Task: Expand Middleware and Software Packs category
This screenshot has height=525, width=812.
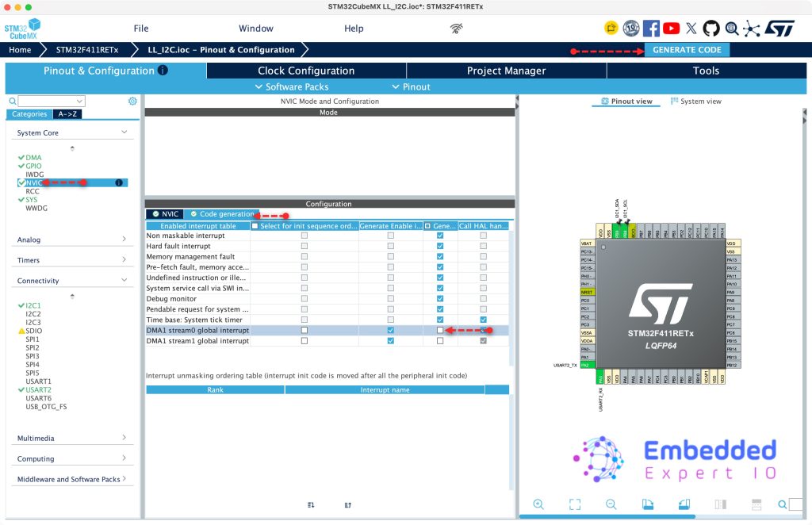Action: click(x=72, y=480)
